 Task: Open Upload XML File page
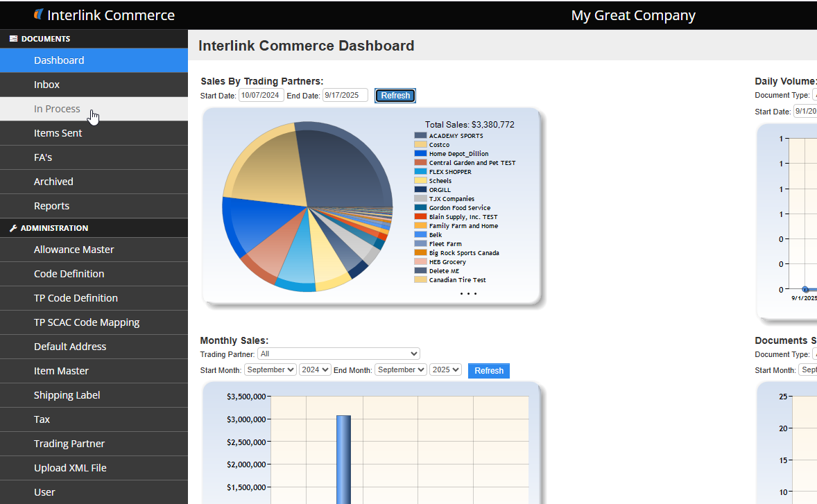pyautogui.click(x=94, y=468)
